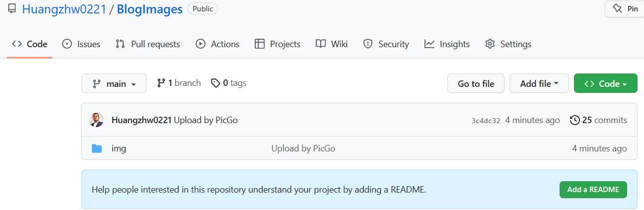The height and width of the screenshot is (210, 644).
Task: Open commit hash 3c4dc32 link
Action: click(x=486, y=121)
